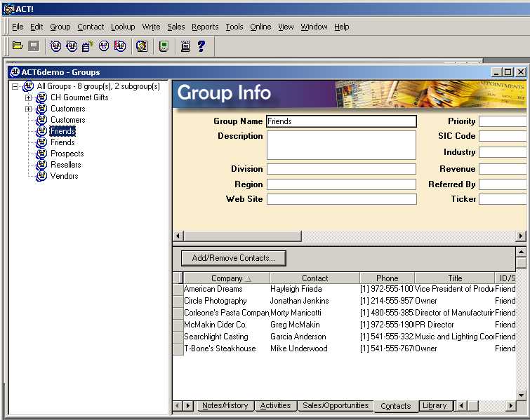Expand the Customers group with plus sign
This screenshot has height=420, width=530.
point(28,109)
